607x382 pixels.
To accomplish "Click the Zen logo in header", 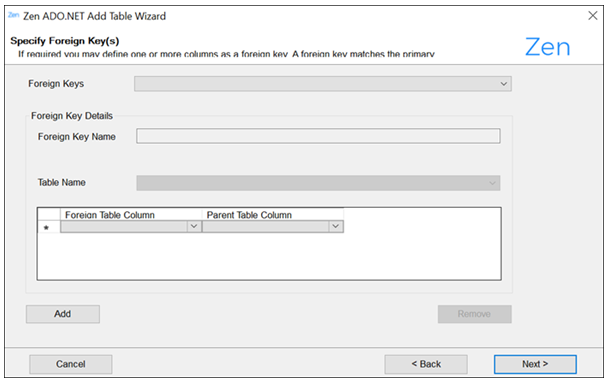I will (x=547, y=47).
